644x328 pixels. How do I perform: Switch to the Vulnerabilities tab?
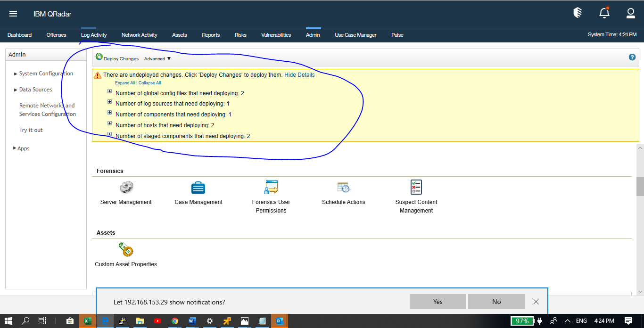pyautogui.click(x=276, y=35)
